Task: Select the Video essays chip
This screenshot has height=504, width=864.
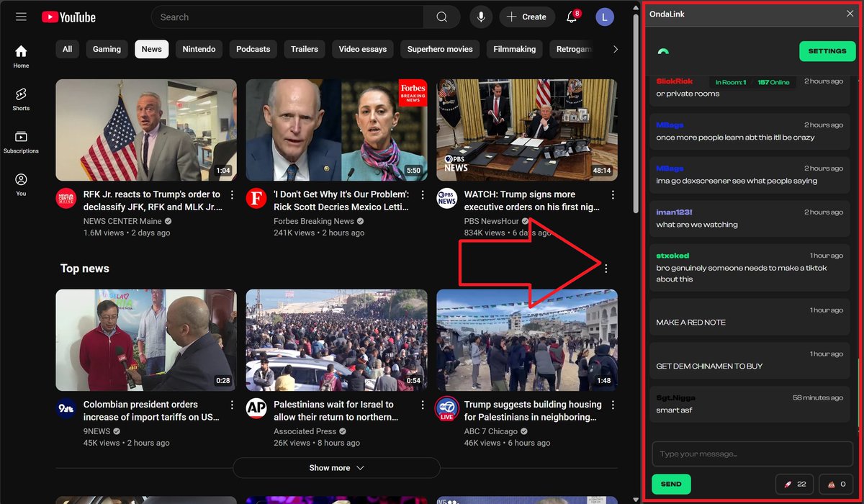Action: [x=363, y=49]
